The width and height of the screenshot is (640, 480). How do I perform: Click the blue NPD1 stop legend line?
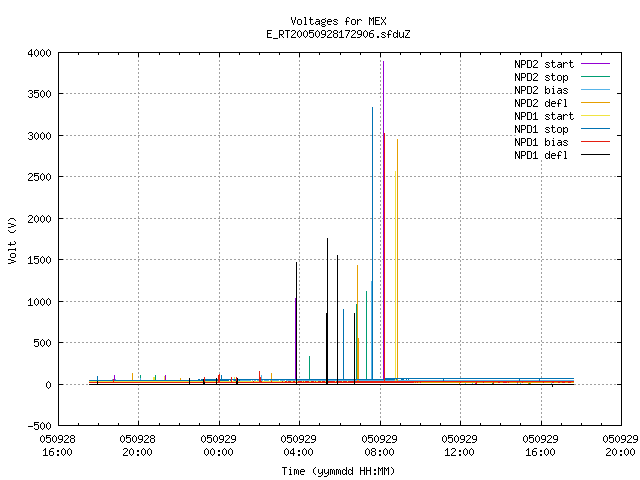596,129
